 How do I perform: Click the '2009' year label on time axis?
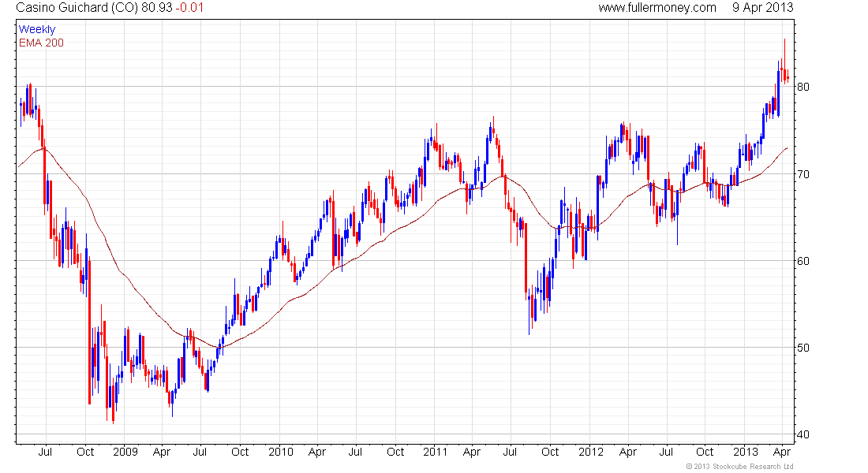click(125, 452)
